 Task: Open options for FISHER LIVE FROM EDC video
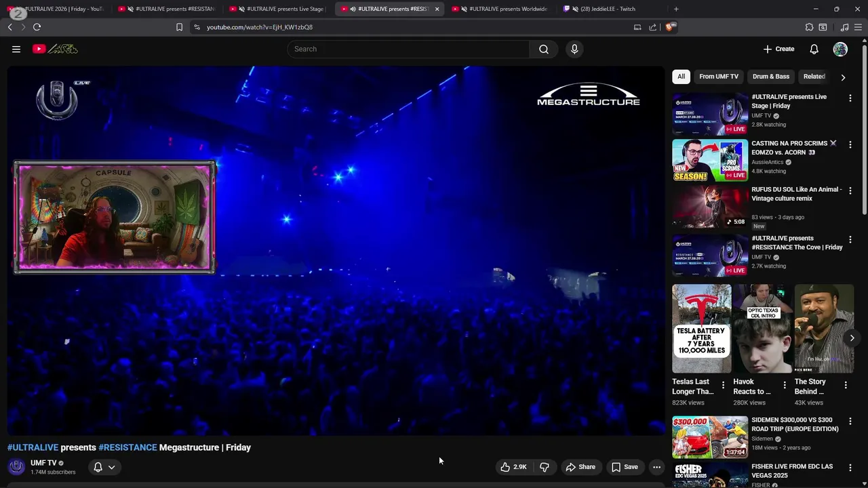[x=850, y=468]
